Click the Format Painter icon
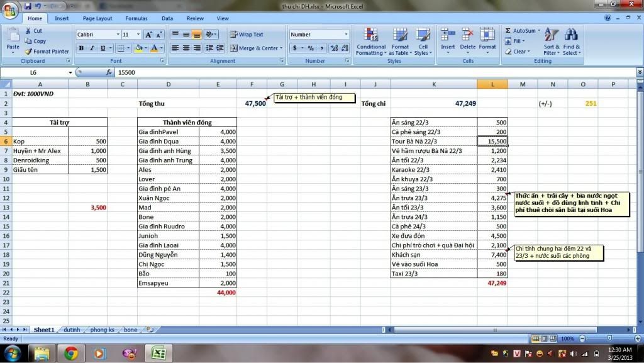 point(29,52)
